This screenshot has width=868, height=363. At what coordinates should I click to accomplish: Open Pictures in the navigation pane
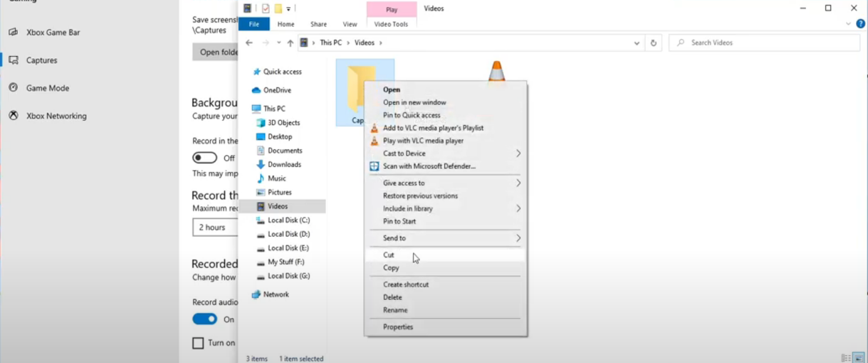(279, 193)
